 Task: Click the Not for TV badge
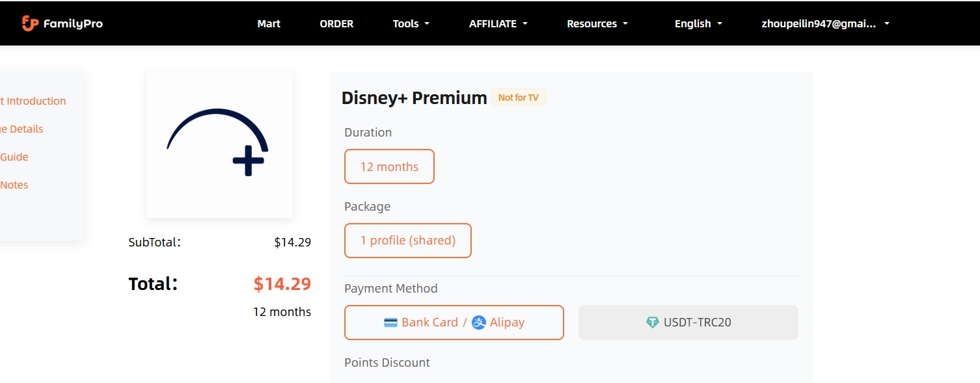(518, 98)
